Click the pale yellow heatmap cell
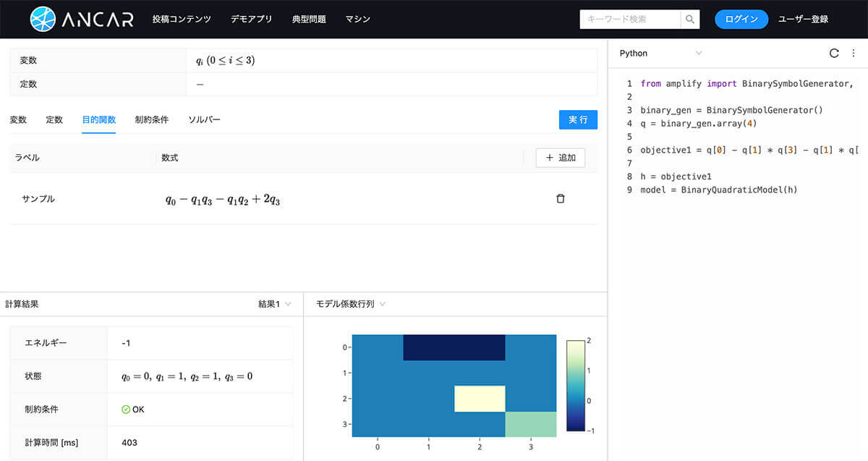This screenshot has height=461, width=868. [x=480, y=399]
